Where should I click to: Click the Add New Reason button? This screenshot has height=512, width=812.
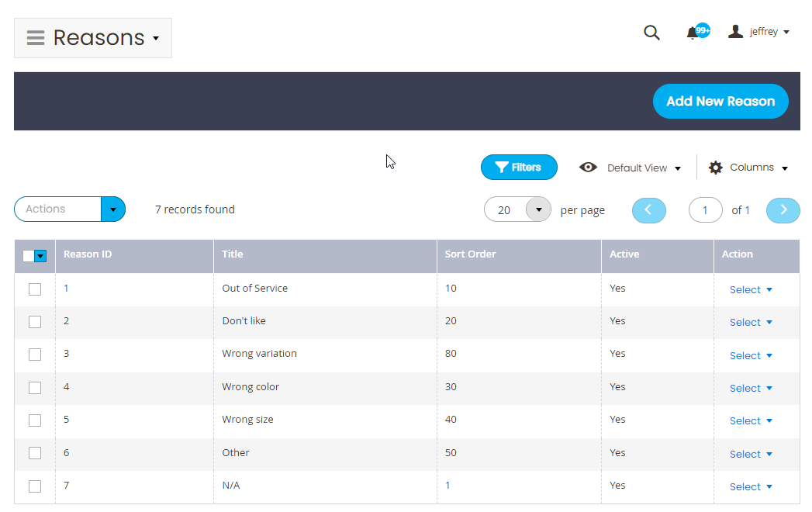[720, 101]
